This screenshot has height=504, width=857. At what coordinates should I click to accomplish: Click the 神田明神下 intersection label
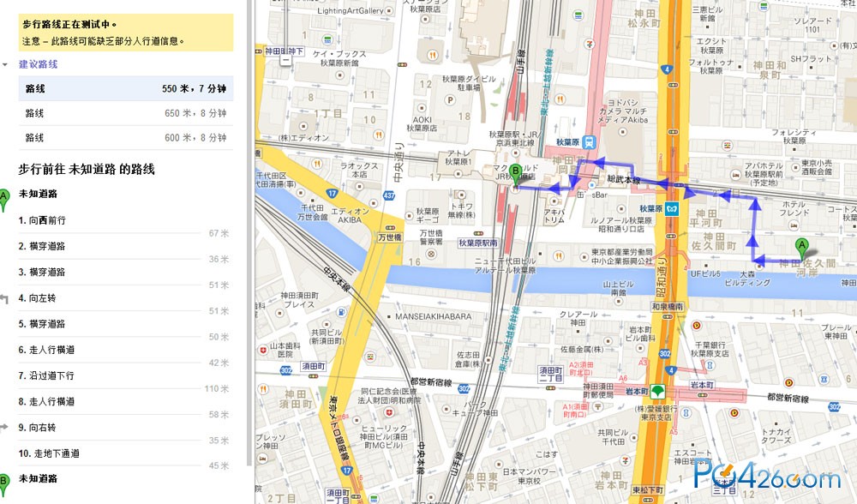click(285, 51)
